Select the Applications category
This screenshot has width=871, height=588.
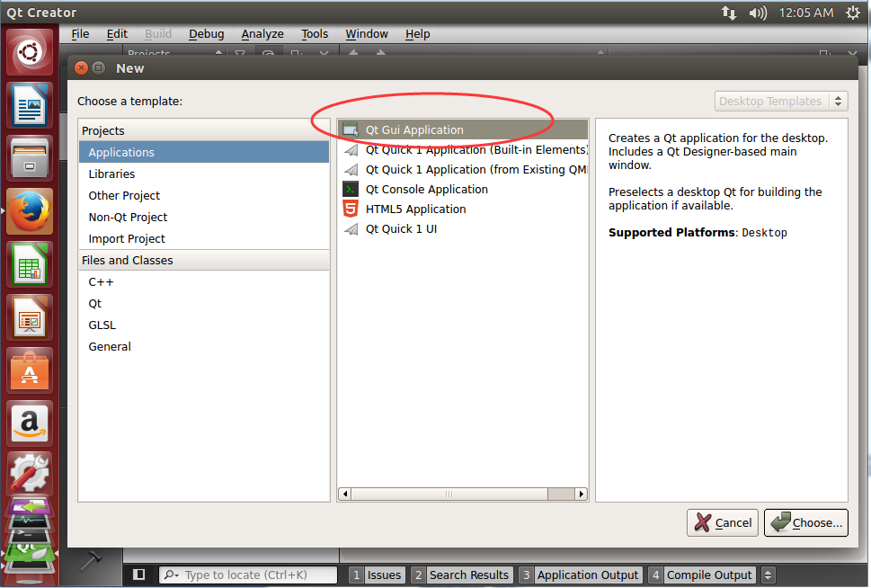[x=204, y=152]
